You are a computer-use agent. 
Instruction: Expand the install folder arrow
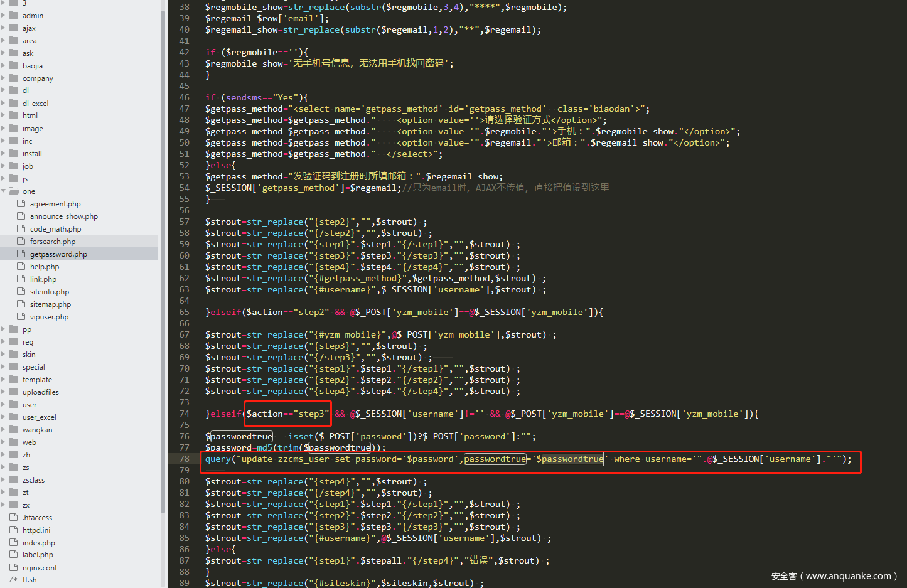[4, 154]
